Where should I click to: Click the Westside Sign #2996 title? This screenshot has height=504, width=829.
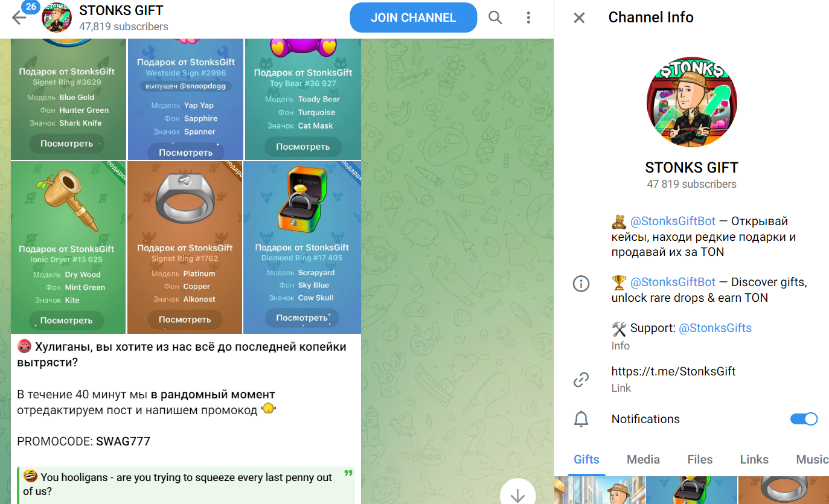coord(186,73)
